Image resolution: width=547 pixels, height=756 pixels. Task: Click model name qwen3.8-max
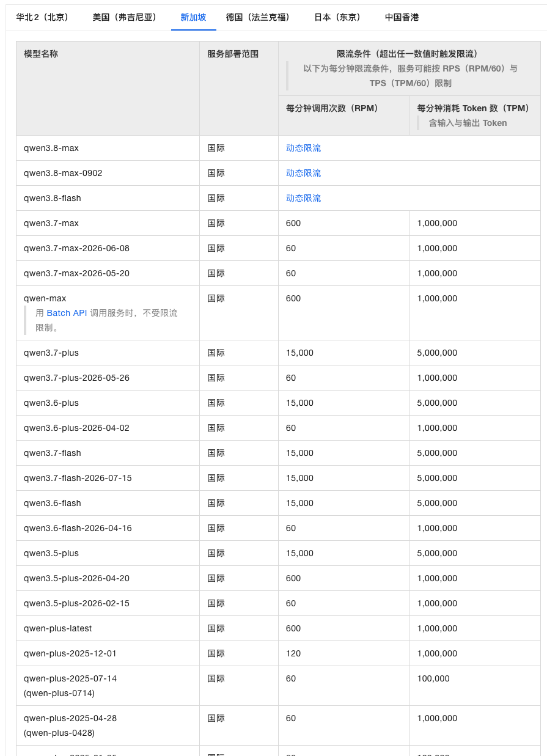tap(51, 148)
